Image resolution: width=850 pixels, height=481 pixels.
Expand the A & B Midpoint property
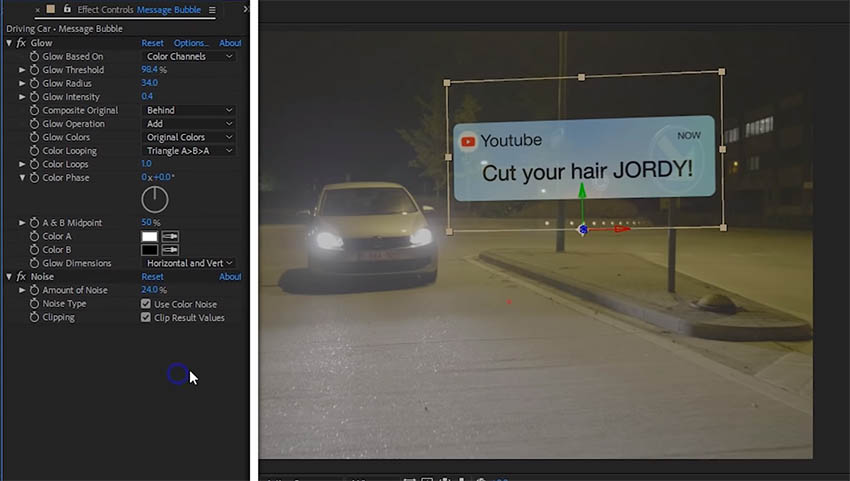[22, 223]
